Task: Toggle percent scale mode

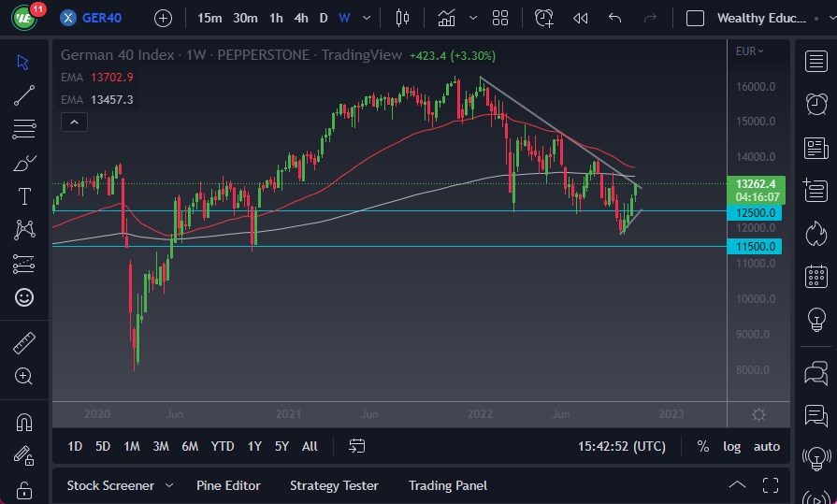Action: pyautogui.click(x=702, y=446)
